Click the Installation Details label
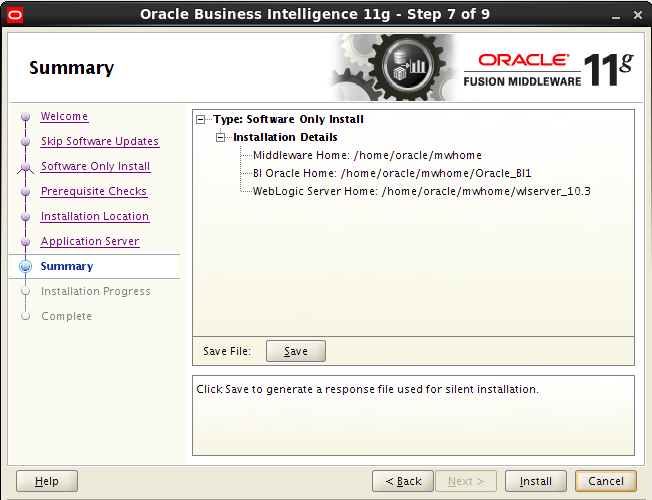The width and height of the screenshot is (652, 500). coord(285,137)
